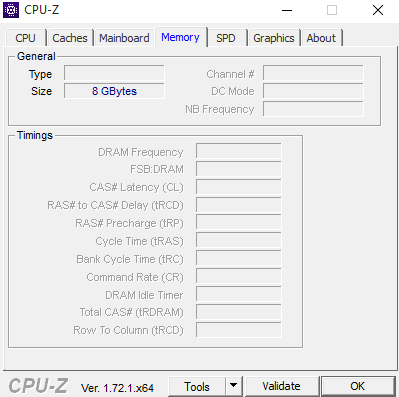Screen dimensions: 399x397
Task: Open the Caches tab
Action: [x=70, y=38]
